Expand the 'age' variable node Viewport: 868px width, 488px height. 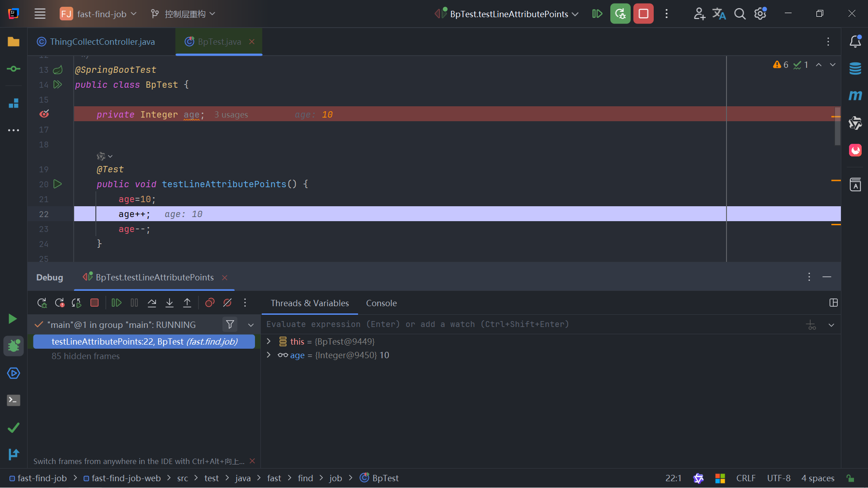tap(269, 355)
